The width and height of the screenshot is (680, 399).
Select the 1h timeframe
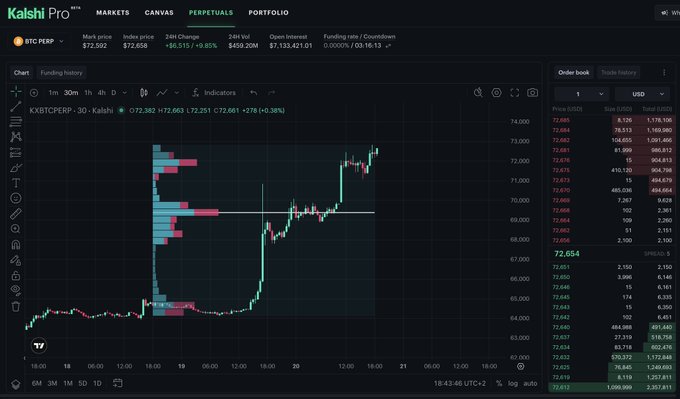tap(88, 93)
